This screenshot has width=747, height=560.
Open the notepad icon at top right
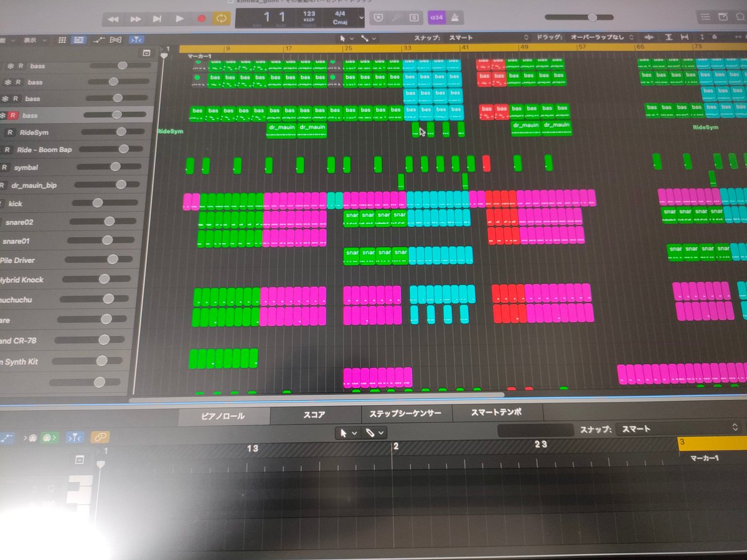coord(722,17)
